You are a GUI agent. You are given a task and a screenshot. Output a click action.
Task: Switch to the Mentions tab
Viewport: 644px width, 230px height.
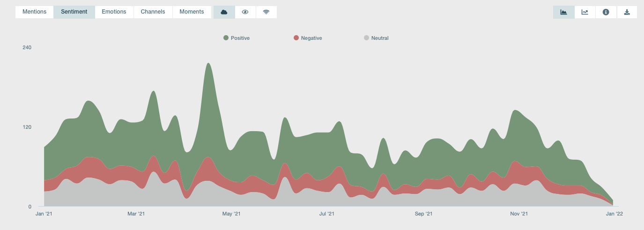(x=35, y=12)
